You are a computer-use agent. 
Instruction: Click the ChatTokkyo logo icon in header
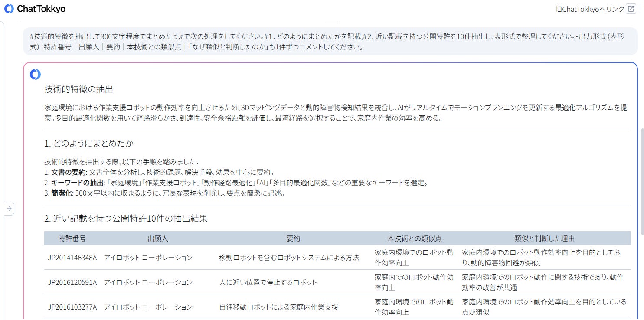9,9
